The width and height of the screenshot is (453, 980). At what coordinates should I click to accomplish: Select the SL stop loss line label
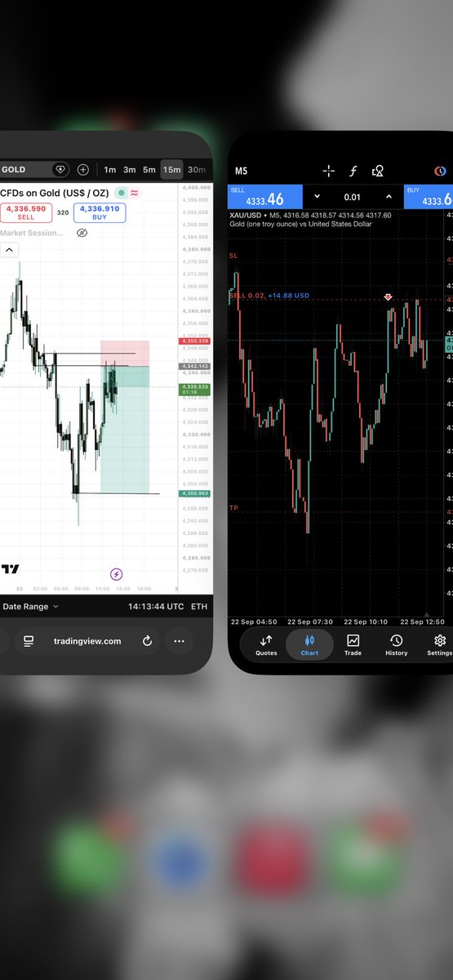click(x=234, y=256)
